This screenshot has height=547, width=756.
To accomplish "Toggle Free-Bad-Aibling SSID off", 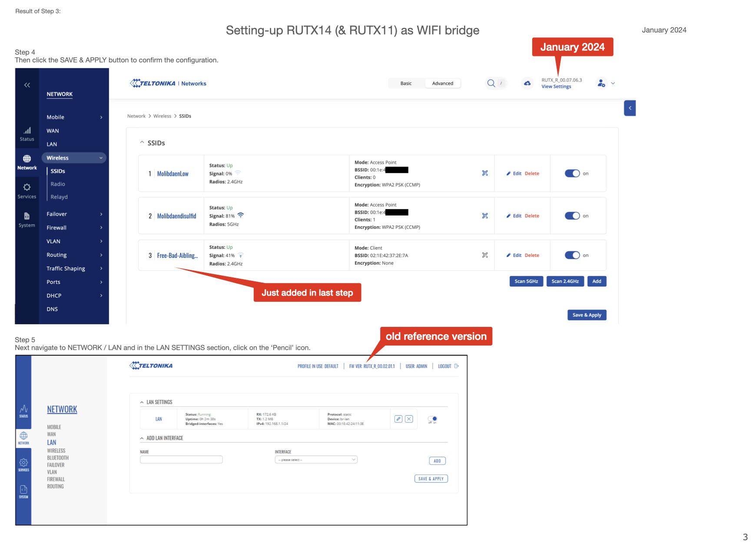I will click(572, 255).
